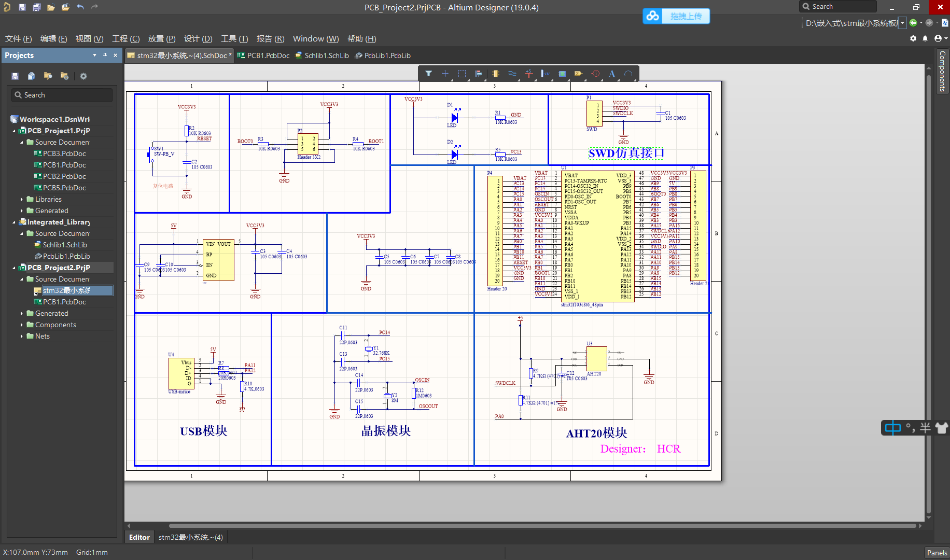Toggle the selection filter tool
Screen dimensions: 950x560
429,74
